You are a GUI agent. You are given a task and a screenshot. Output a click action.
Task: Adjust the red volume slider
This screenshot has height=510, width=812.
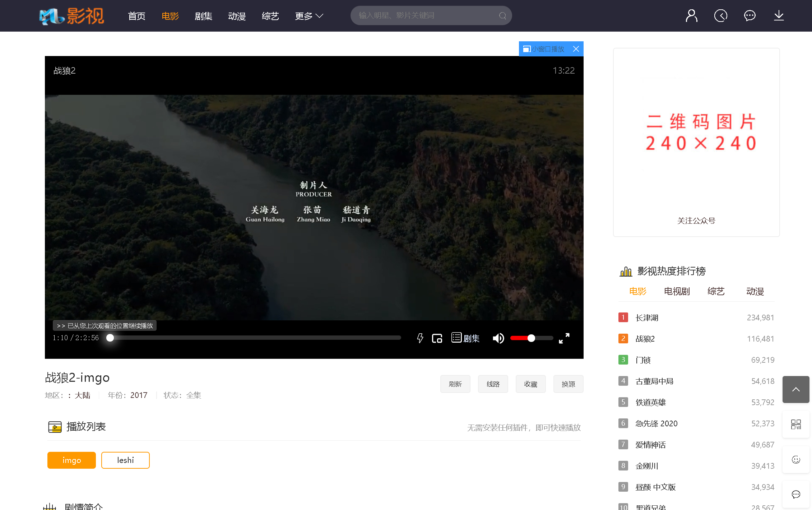pos(532,338)
